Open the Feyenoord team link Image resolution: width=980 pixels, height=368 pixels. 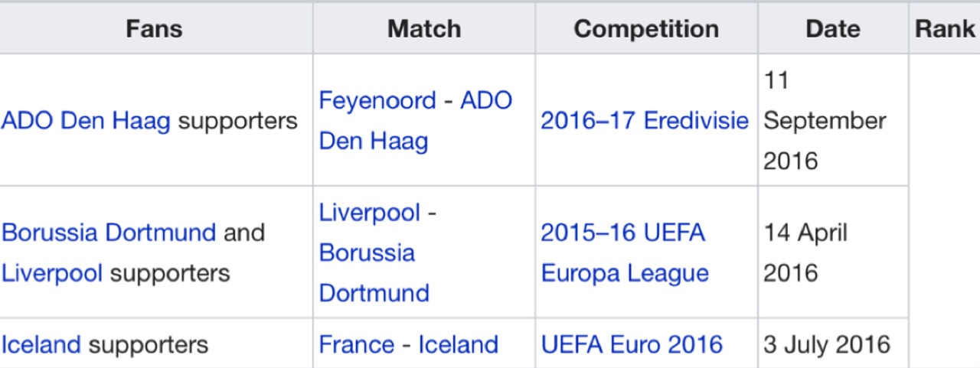(x=377, y=100)
